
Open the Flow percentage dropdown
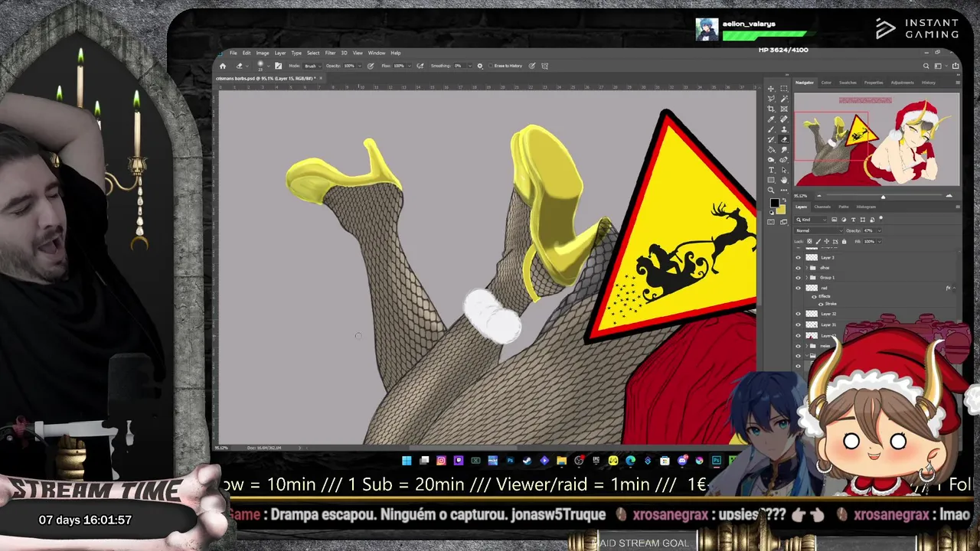click(410, 66)
